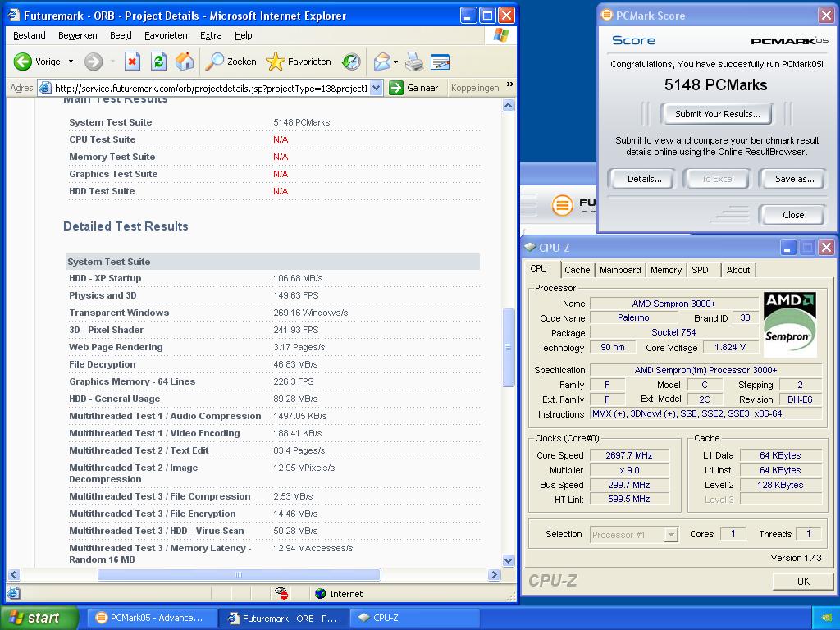Screen dimensions: 840x630
Task: Click the IE status bar page icon
Action: click(14, 593)
